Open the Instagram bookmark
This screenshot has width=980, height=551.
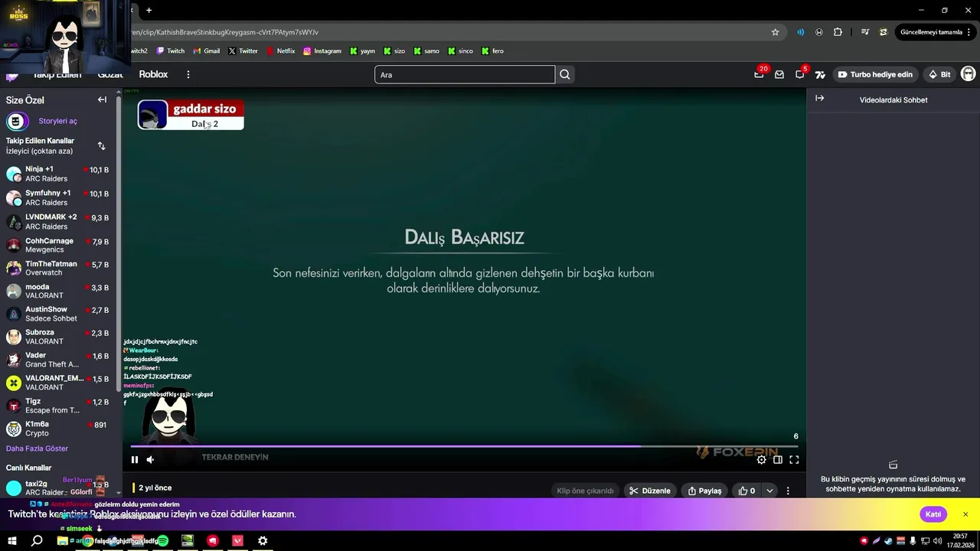322,51
